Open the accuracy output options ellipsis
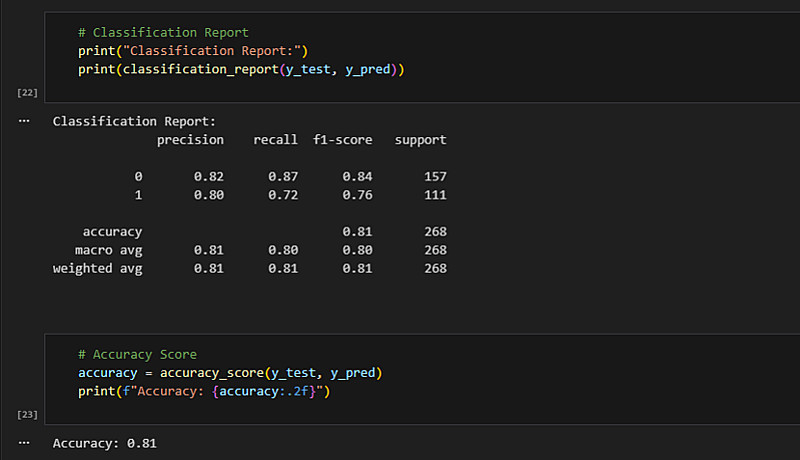Image resolution: width=800 pixels, height=460 pixels. pyautogui.click(x=24, y=441)
